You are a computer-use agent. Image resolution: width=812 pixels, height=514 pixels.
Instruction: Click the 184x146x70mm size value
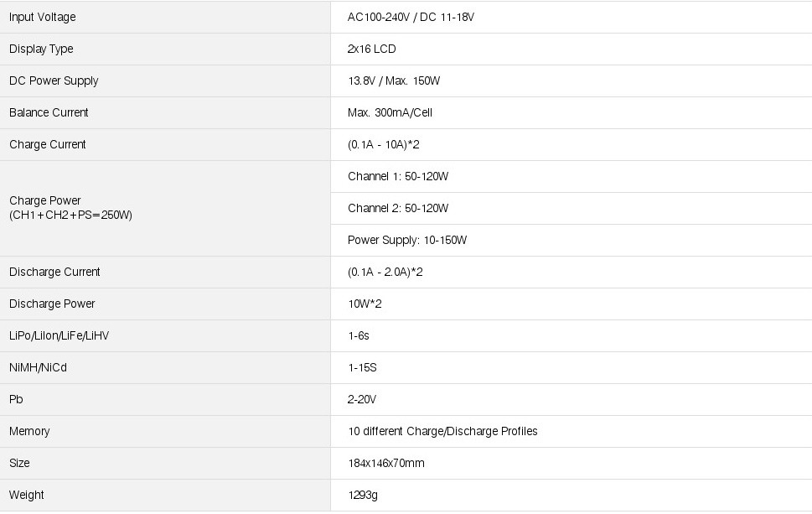385,463
